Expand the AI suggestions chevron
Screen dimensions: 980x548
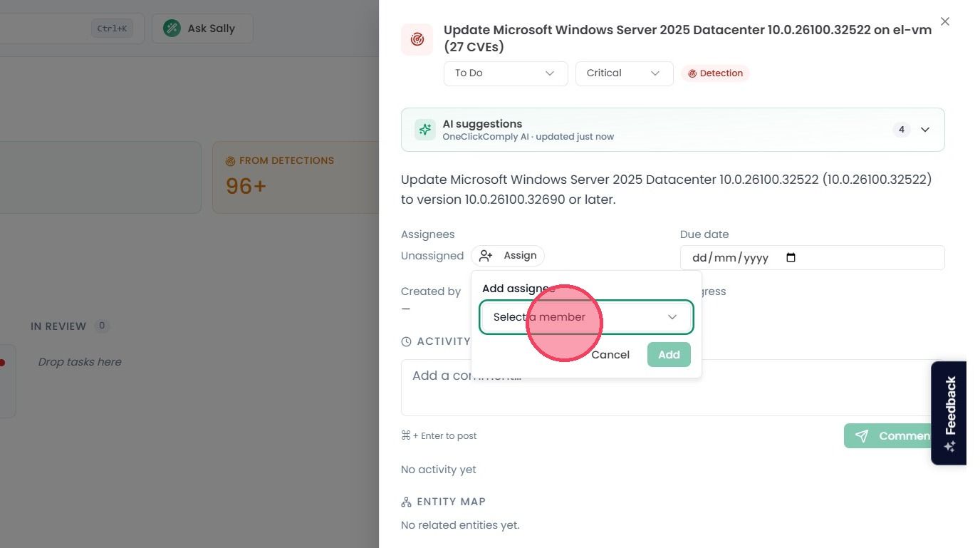pos(925,130)
